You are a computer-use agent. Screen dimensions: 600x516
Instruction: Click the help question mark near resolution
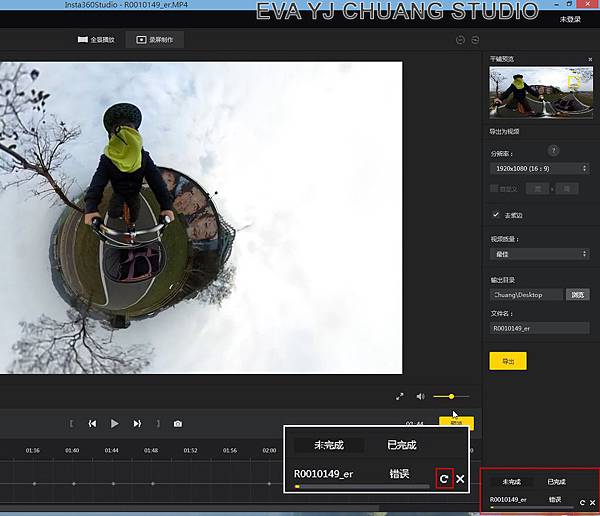[x=553, y=150]
